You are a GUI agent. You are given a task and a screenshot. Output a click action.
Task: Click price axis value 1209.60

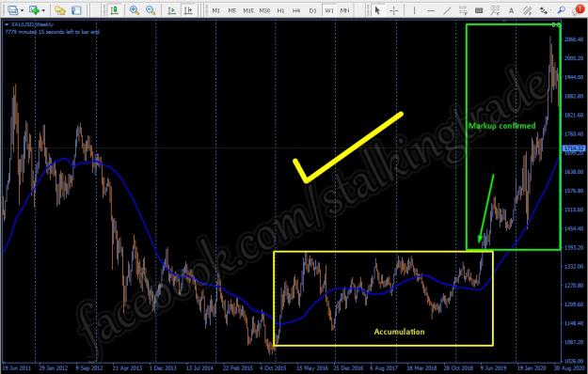(x=574, y=304)
